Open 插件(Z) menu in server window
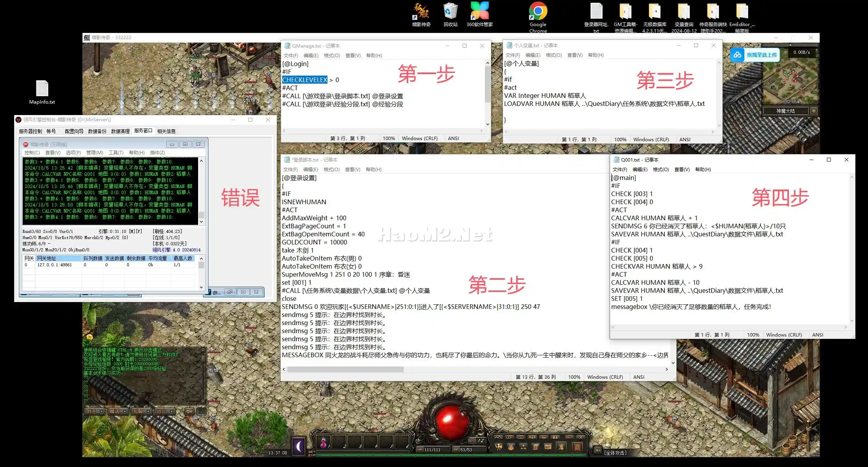The height and width of the screenshot is (467, 868). pyautogui.click(x=157, y=153)
